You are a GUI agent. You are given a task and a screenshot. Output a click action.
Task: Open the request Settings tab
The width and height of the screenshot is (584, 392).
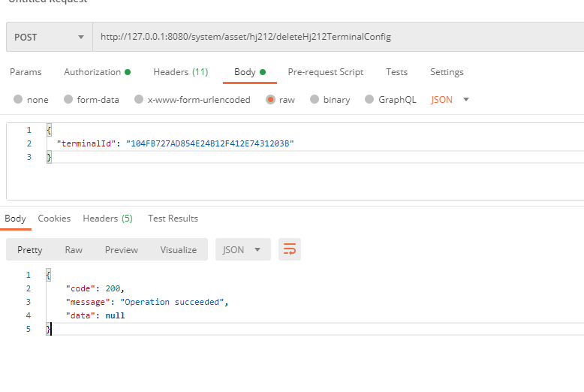click(447, 72)
